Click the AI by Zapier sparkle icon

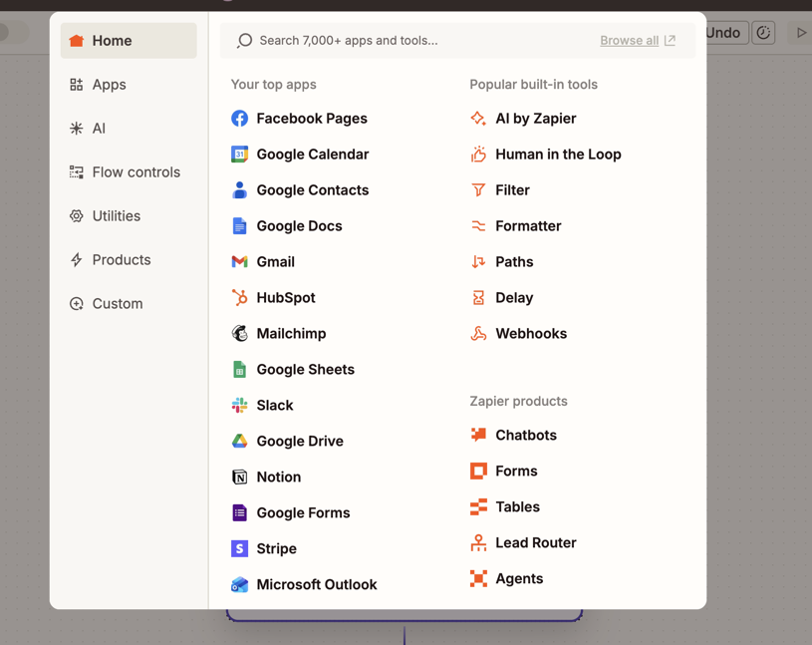pyautogui.click(x=478, y=118)
